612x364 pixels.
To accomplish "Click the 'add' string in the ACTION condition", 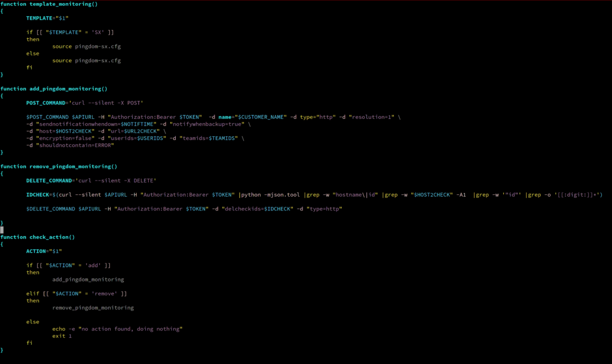I will (x=93, y=265).
